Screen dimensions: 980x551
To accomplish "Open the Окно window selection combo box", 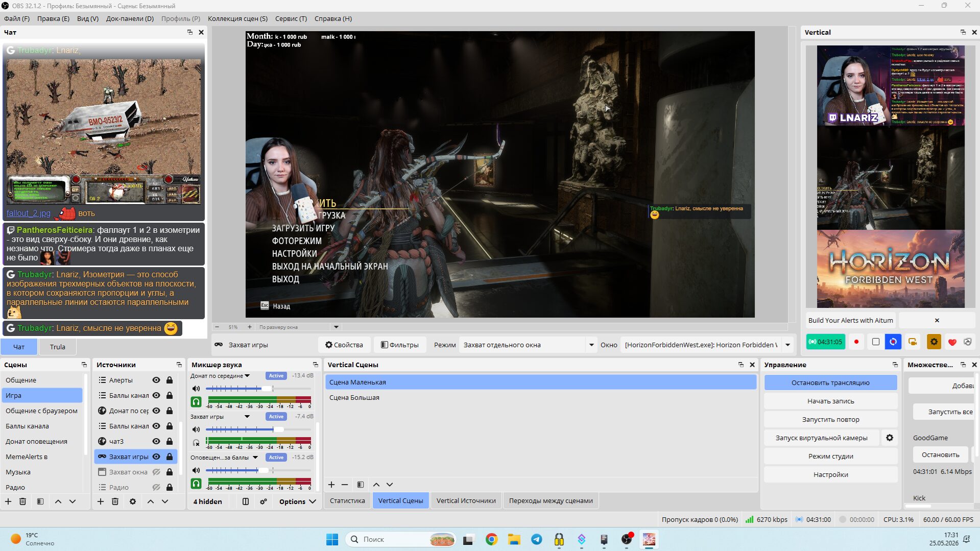I will point(707,345).
